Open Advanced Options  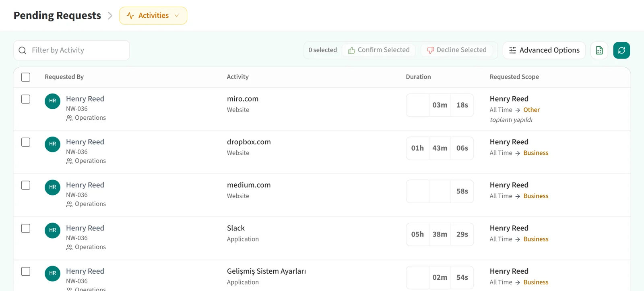click(x=544, y=50)
